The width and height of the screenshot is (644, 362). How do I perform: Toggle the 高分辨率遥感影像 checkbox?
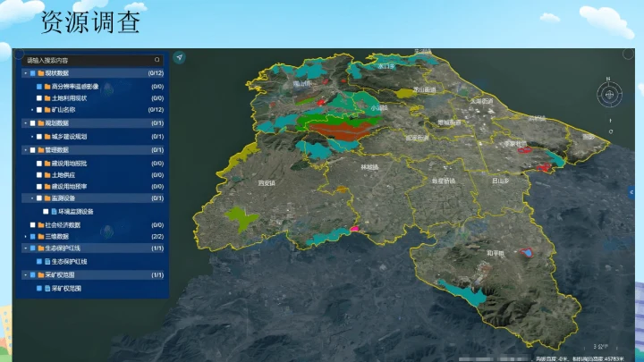tap(39, 86)
